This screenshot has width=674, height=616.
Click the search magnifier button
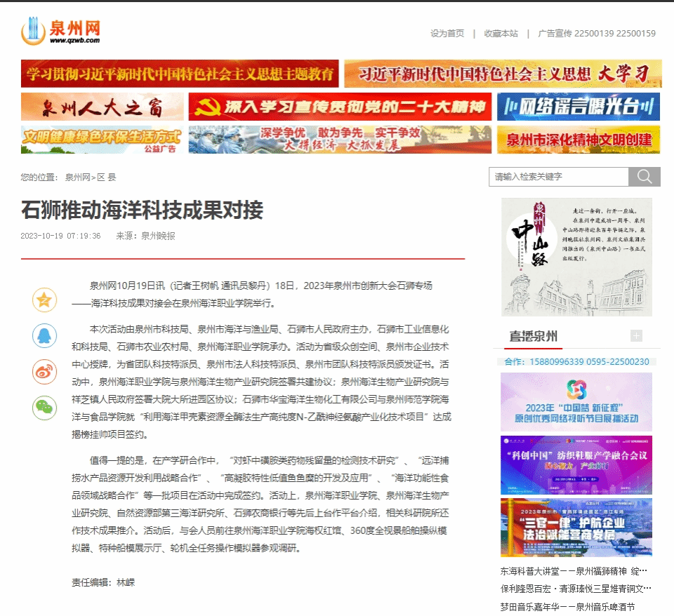click(x=644, y=177)
